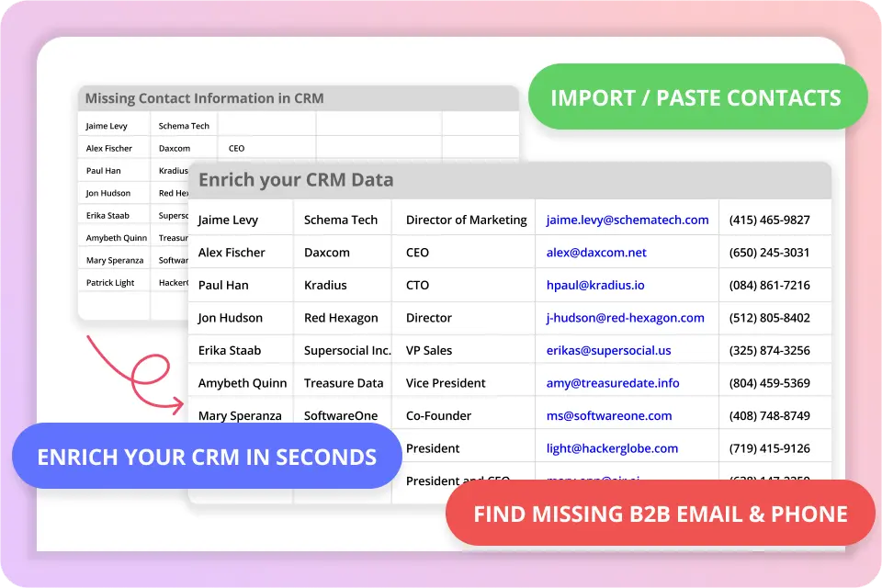Open the light@hackerglobe.com email link

(612, 448)
